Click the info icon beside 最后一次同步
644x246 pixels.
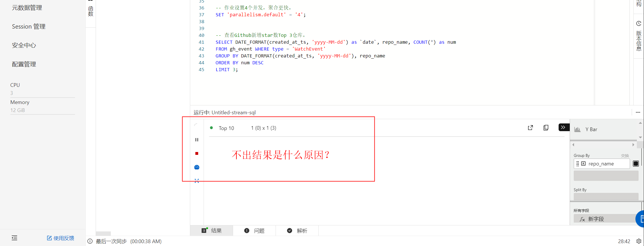[x=90, y=241]
